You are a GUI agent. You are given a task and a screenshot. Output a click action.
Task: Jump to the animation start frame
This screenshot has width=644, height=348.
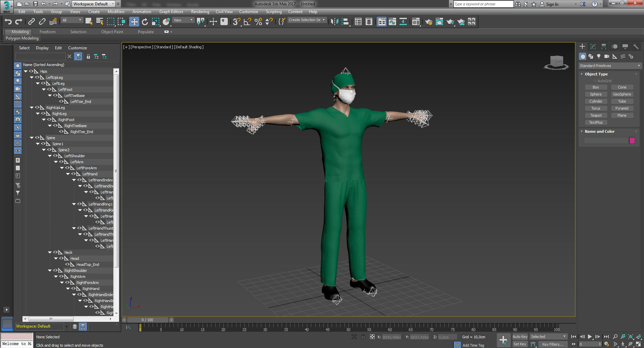point(574,337)
